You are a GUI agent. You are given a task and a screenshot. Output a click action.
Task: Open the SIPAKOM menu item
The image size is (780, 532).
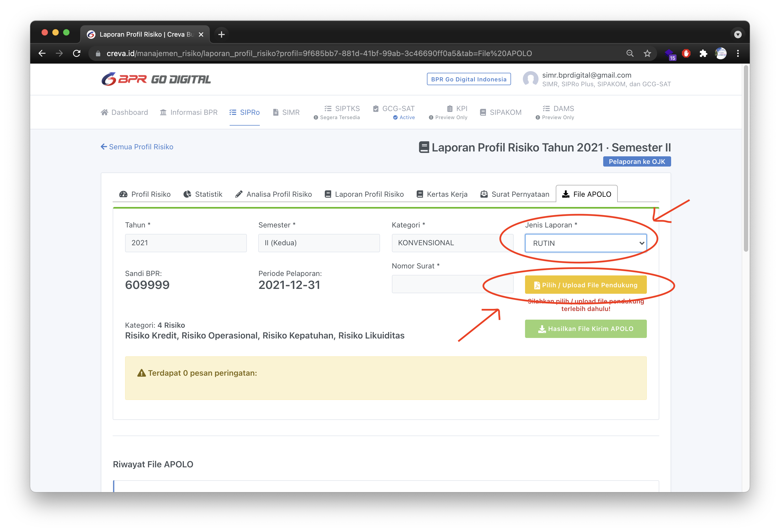(501, 112)
